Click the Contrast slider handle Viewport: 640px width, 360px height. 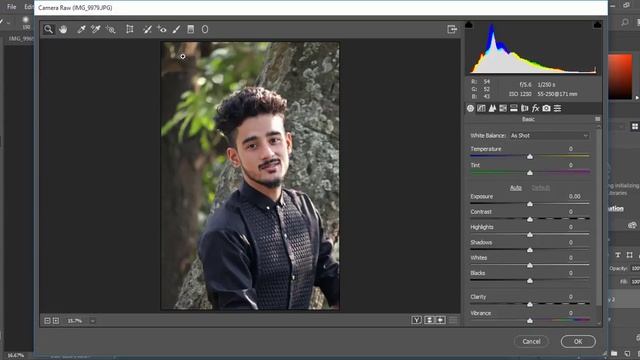(x=530, y=220)
